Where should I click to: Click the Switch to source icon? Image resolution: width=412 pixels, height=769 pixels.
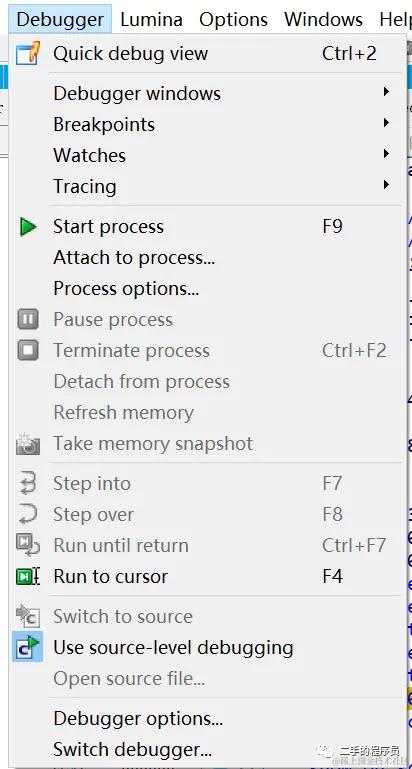tap(28, 616)
